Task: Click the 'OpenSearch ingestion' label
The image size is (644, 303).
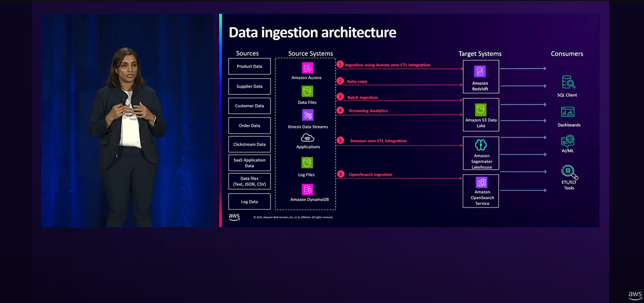Action: 371,174
